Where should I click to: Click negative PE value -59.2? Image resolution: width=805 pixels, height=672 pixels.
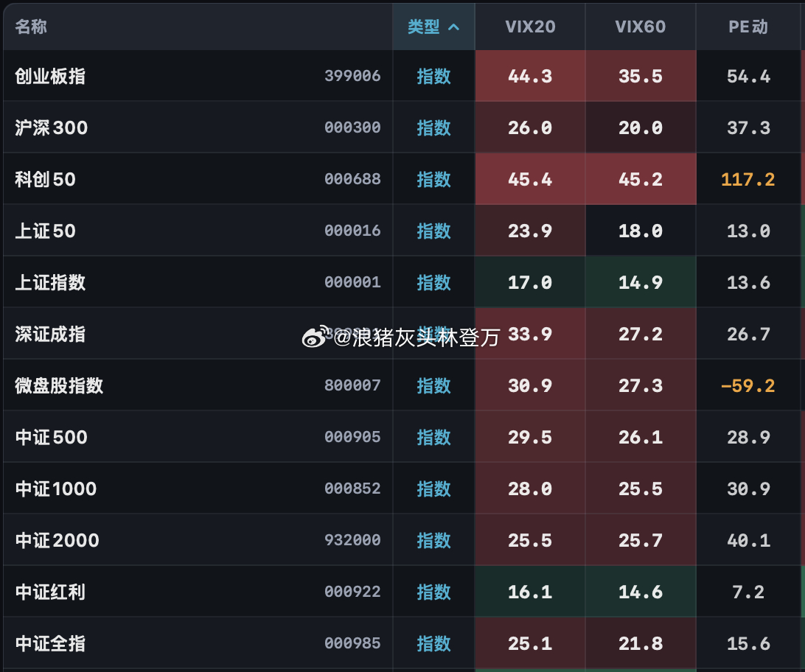click(748, 386)
